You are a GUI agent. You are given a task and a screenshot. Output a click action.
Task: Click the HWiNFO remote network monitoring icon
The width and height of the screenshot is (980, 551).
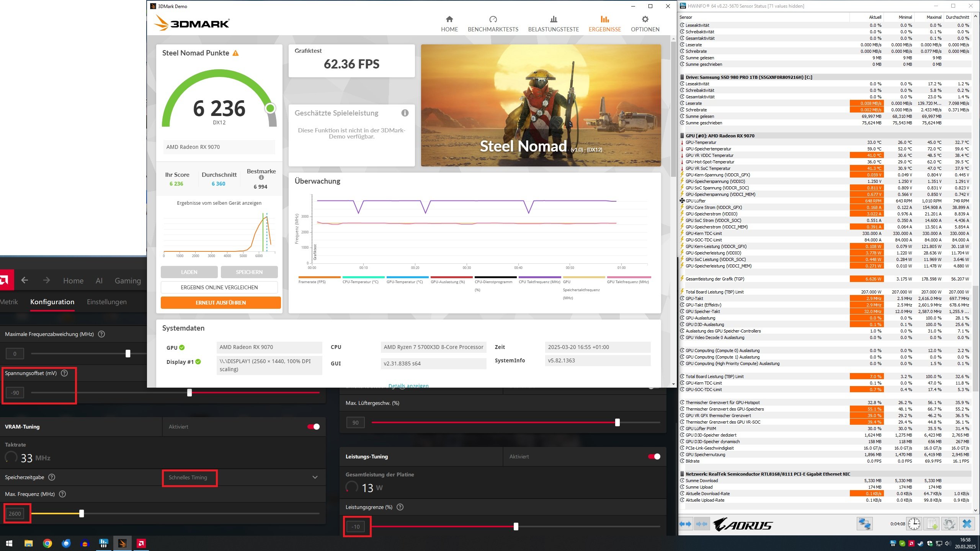[x=864, y=524]
